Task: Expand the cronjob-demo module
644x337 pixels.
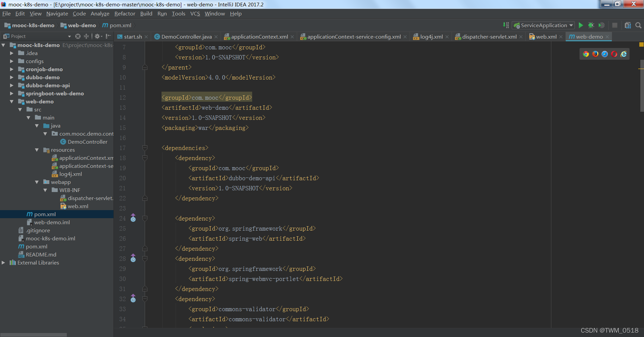Action: (x=12, y=69)
